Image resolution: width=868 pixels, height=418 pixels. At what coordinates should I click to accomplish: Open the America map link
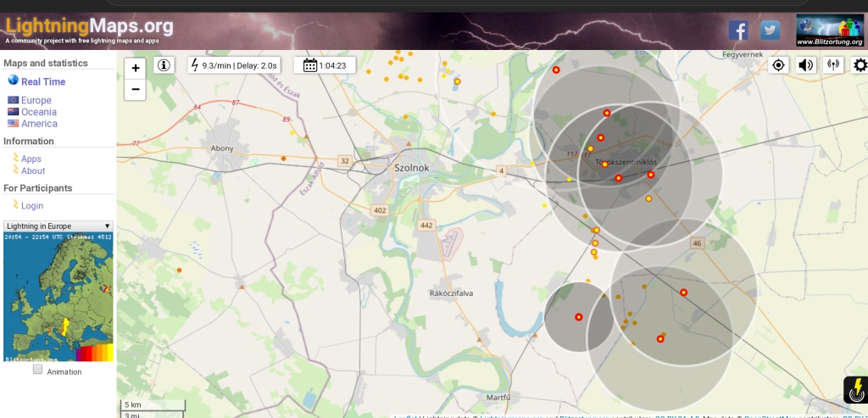(39, 124)
